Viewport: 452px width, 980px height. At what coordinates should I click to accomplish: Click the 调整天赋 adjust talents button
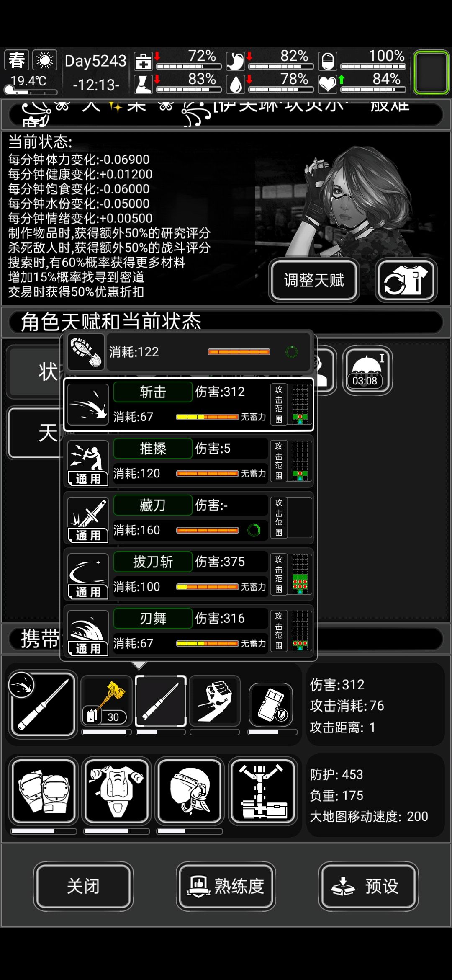pyautogui.click(x=314, y=280)
